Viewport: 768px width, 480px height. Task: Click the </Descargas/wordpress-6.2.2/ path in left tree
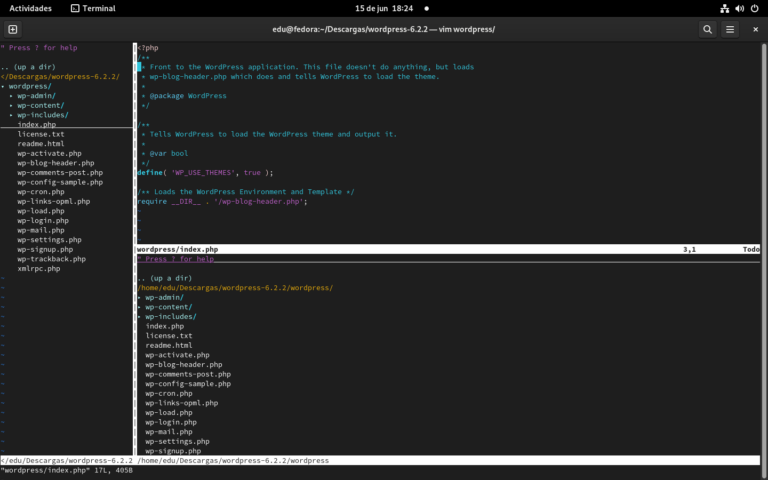click(60, 76)
